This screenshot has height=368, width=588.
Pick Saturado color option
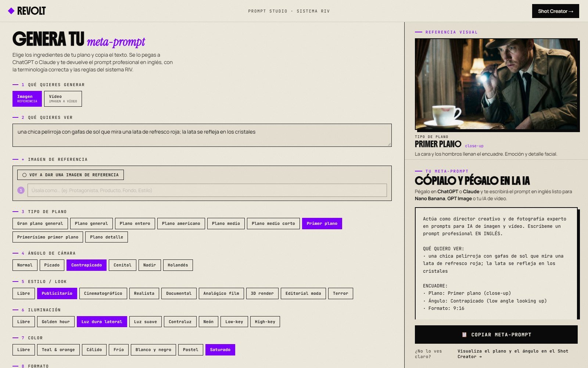pos(220,350)
